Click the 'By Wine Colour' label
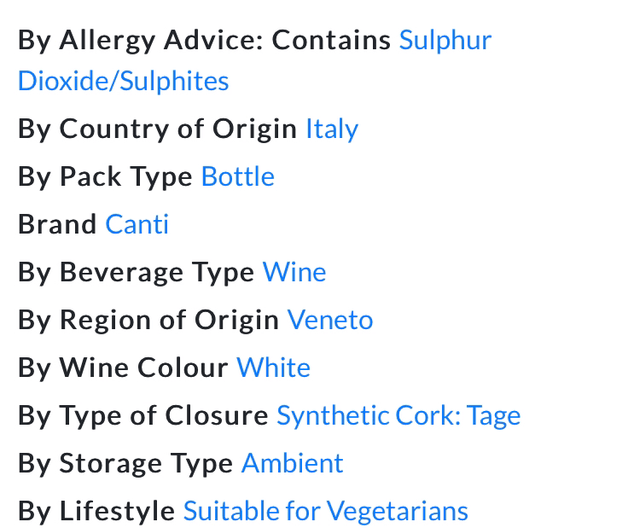Screen dimensions: 640x532 point(123,369)
